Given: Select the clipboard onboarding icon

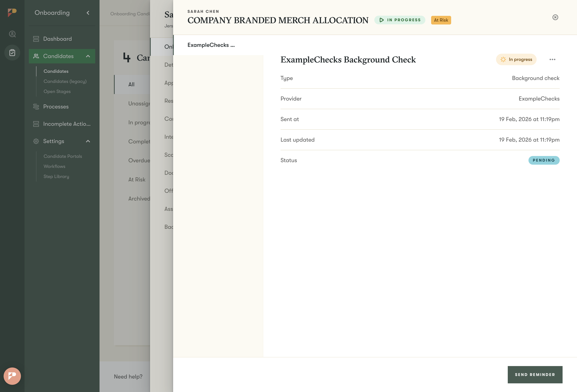Looking at the screenshot, I should click(x=12, y=53).
